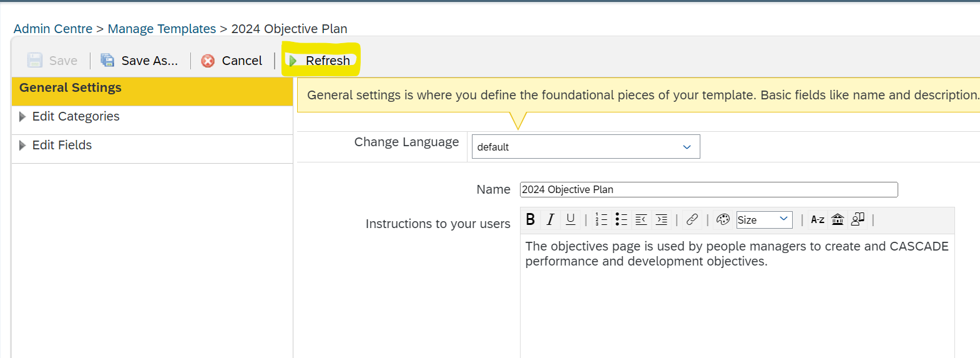Toggle bold formatting in the editor
The height and width of the screenshot is (358, 980).
(531, 219)
